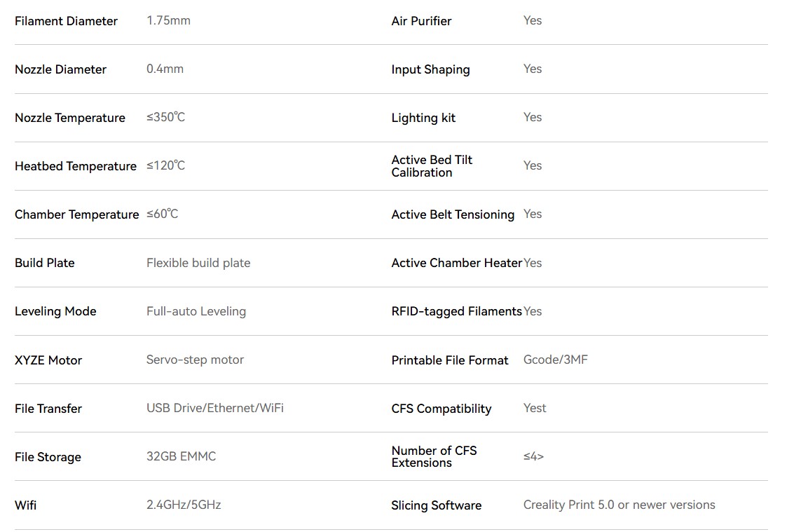Select the ≤350℃ nozzle temperature value
The height and width of the screenshot is (532, 794).
pyautogui.click(x=166, y=118)
